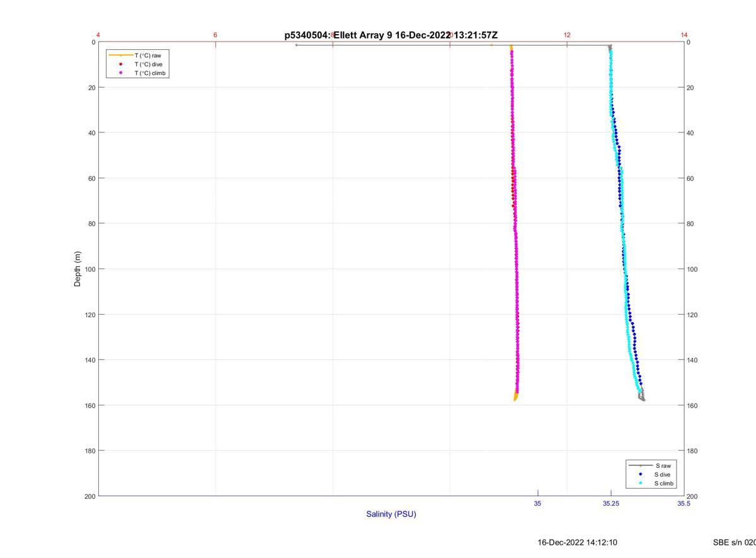Click depth tick 120 on the left axis
Image resolution: width=756 pixels, height=558 pixels.
(91, 315)
